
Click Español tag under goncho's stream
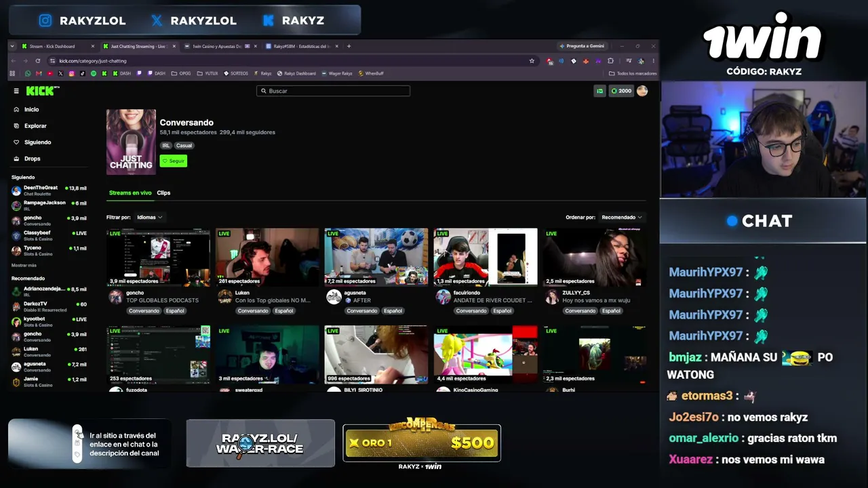[x=175, y=311]
